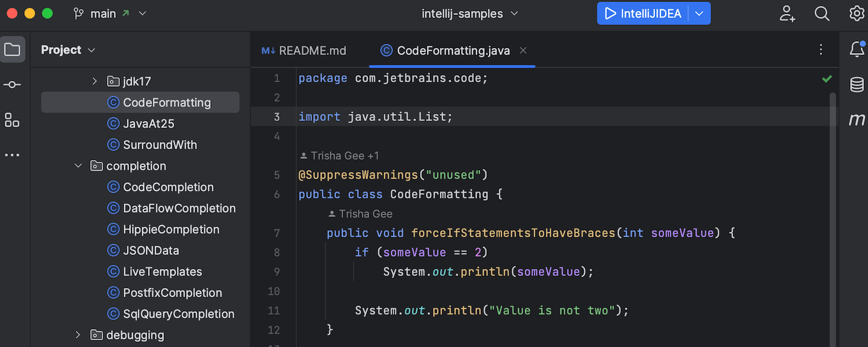Open the Commit tool window
This screenshot has width=868, height=347.
click(x=13, y=84)
